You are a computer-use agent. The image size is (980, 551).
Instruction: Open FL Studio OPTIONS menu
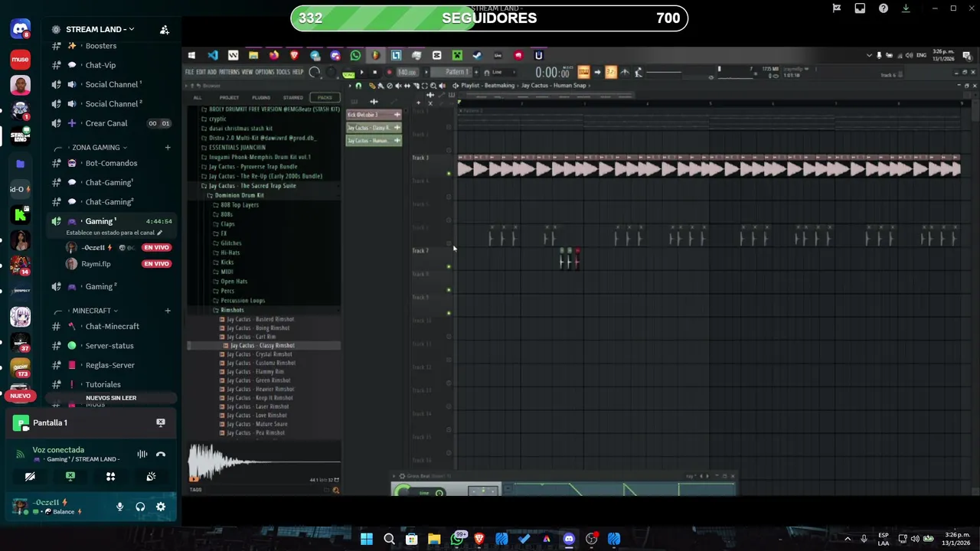coord(265,72)
